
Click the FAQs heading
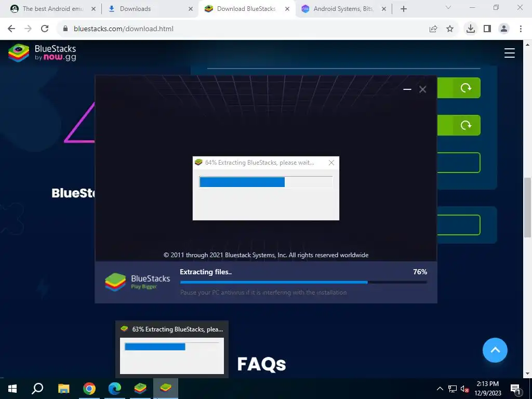262,364
